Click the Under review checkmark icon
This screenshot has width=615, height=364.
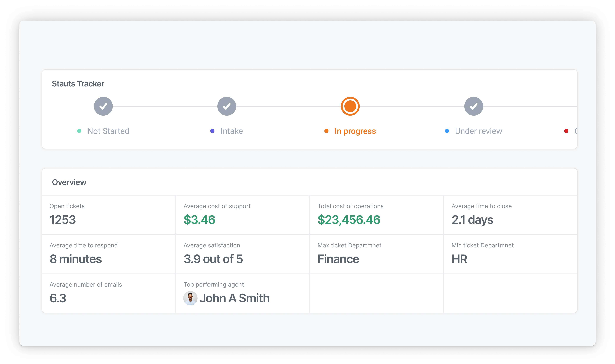(x=474, y=106)
